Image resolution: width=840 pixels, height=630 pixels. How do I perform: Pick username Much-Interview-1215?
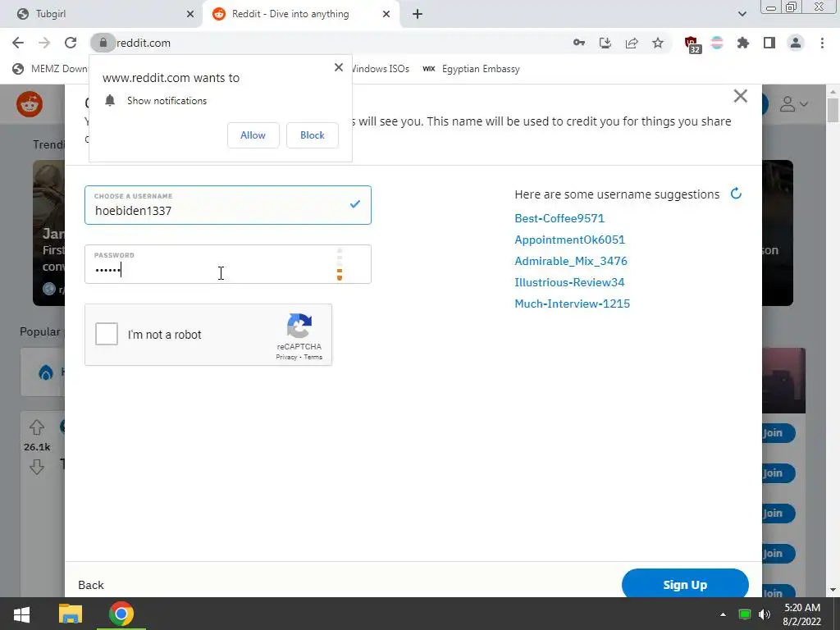pos(572,304)
